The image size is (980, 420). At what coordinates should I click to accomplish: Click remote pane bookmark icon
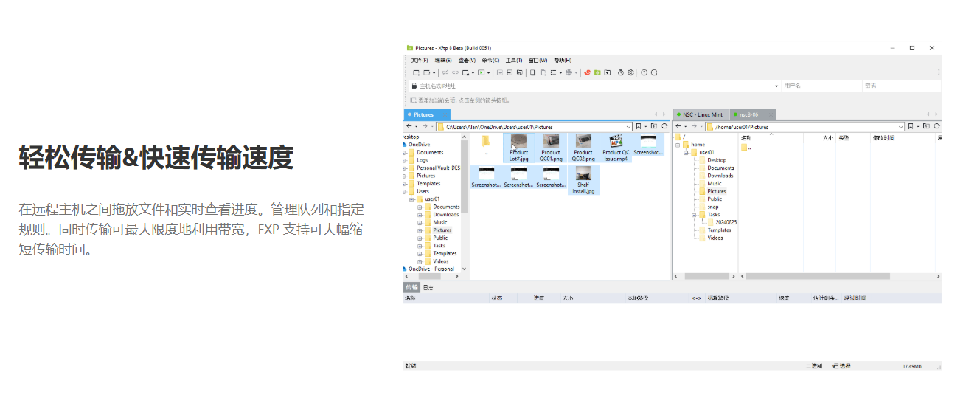[x=911, y=127]
